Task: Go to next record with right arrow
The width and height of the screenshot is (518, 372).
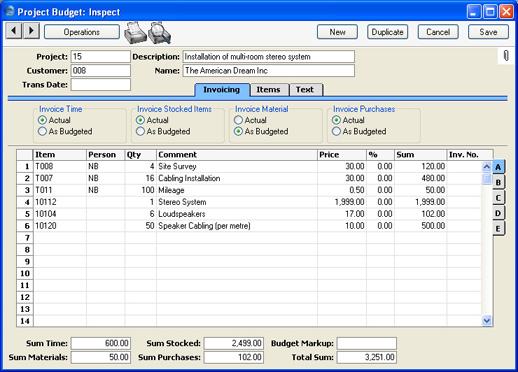Action: pos(31,31)
